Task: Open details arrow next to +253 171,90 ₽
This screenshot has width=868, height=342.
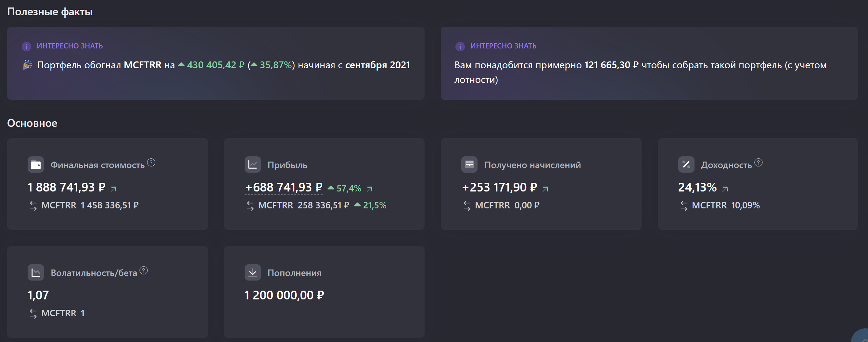Action: pos(545,189)
